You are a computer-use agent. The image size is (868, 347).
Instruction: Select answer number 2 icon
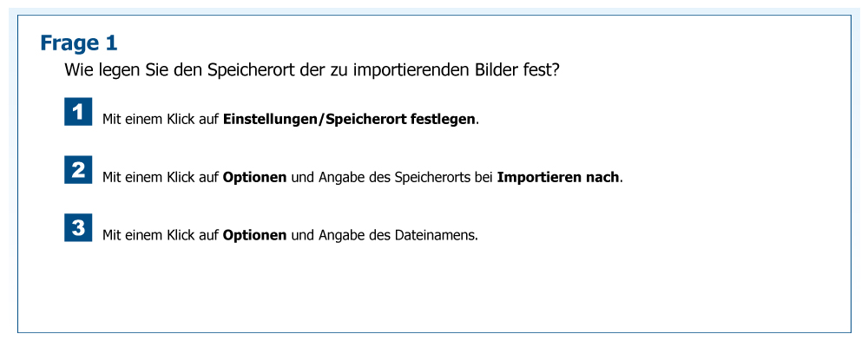78,170
